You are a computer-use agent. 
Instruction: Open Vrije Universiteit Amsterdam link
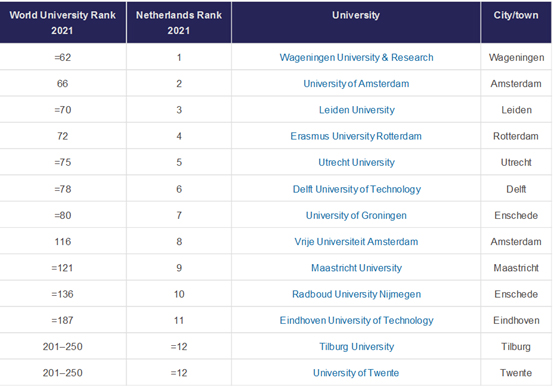point(356,242)
